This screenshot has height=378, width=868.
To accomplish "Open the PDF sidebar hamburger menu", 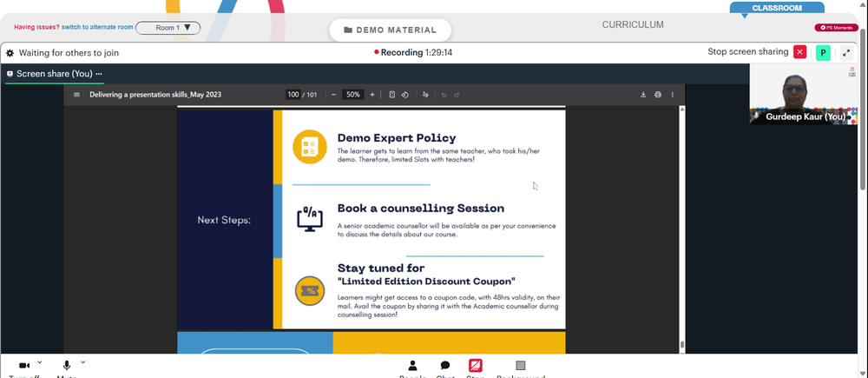I will coord(76,95).
